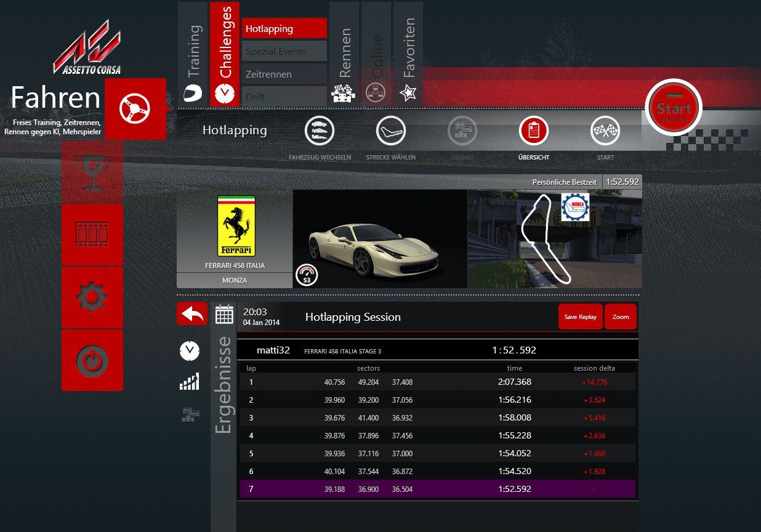Screen dimensions: 761x532
Task: Click the Ferrari 458 car preview image
Action: pos(380,239)
